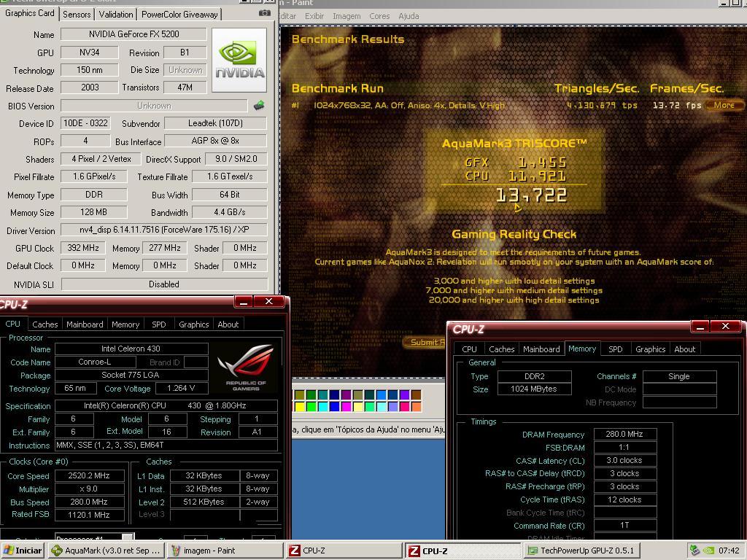Click the NVIDIA tray icon near the clock
This screenshot has width=747, height=560.
coord(708,551)
